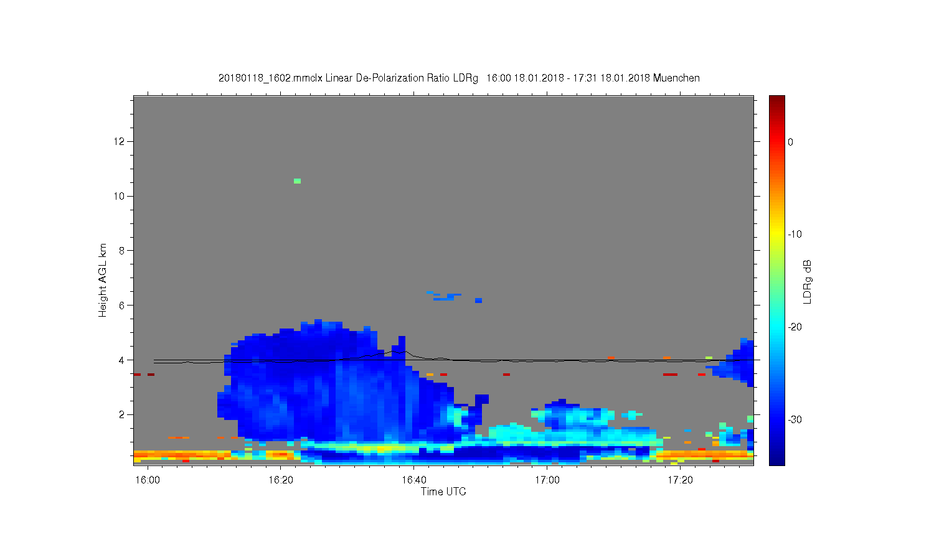Click the height tick label 4
Viewport: 934px width, 560px height.
coord(122,360)
